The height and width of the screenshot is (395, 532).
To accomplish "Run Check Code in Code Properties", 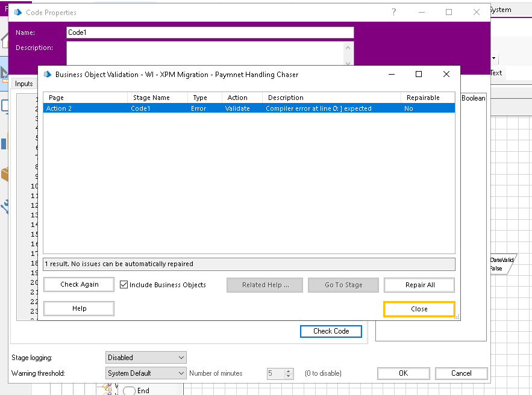I will pos(331,331).
